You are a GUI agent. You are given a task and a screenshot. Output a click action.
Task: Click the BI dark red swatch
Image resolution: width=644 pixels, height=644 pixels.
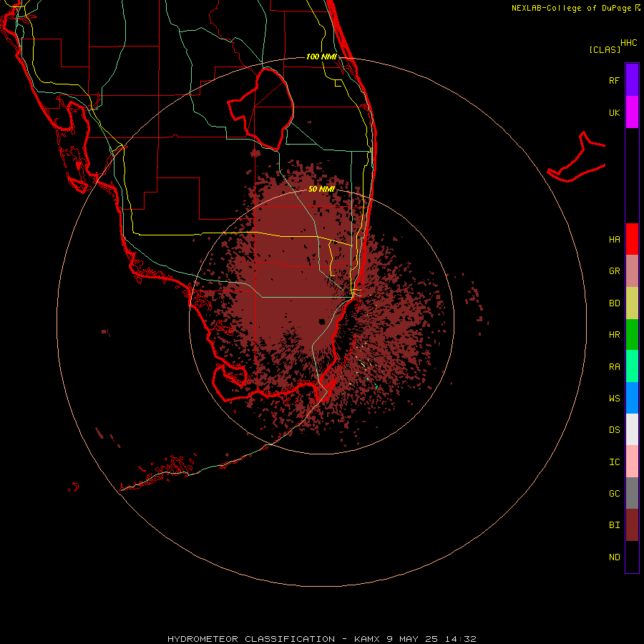tap(632, 525)
